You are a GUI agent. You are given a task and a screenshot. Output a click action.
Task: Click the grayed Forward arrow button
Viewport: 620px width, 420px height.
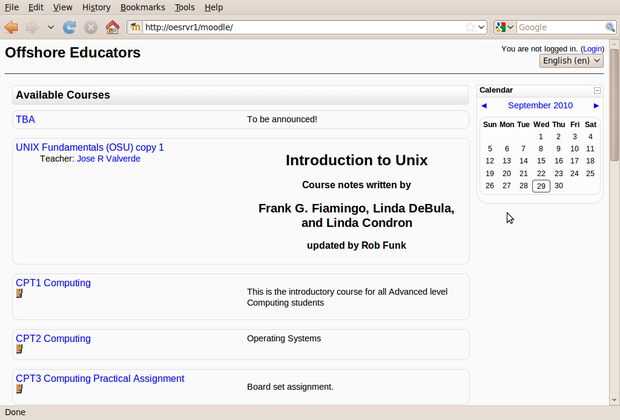pos(32,27)
